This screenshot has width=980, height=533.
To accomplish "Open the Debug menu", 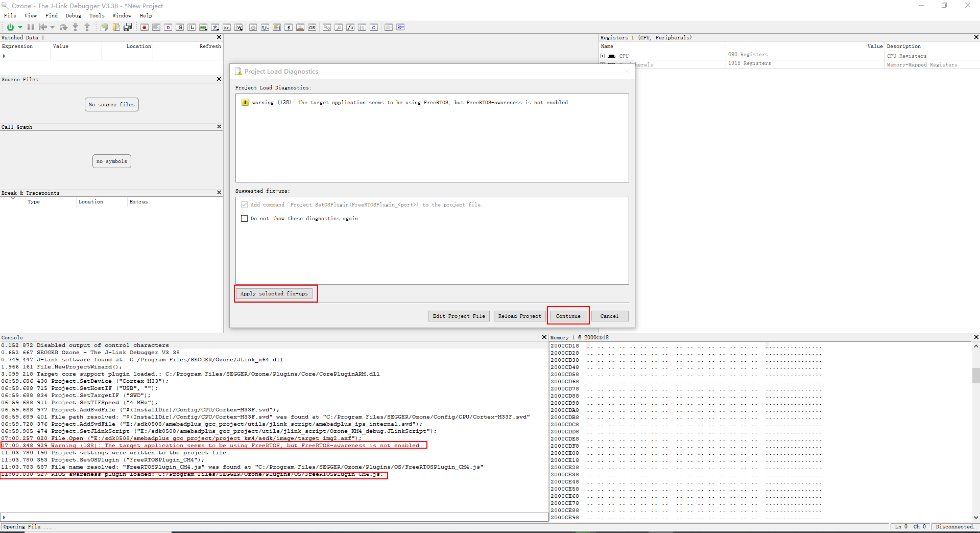I will (73, 16).
